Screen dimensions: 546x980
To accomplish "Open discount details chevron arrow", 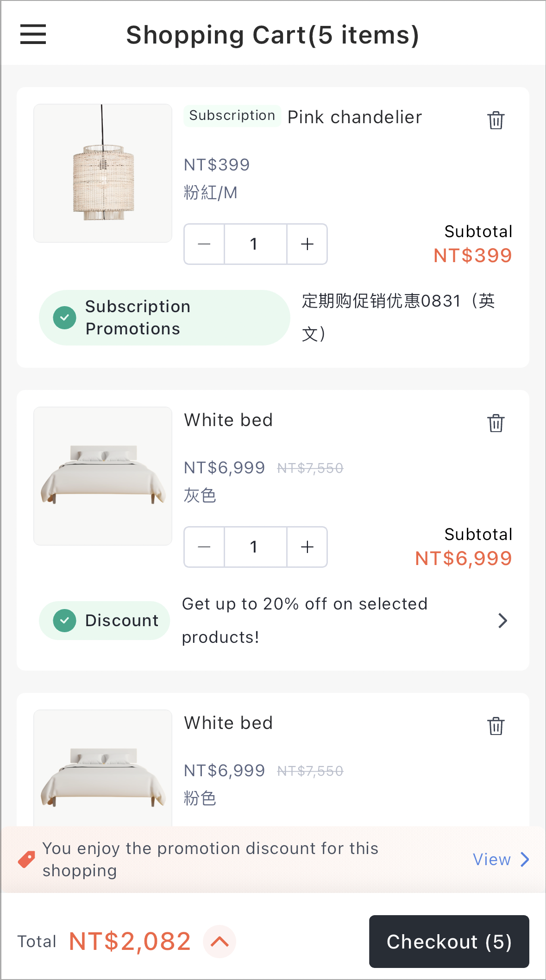I will pyautogui.click(x=502, y=621).
